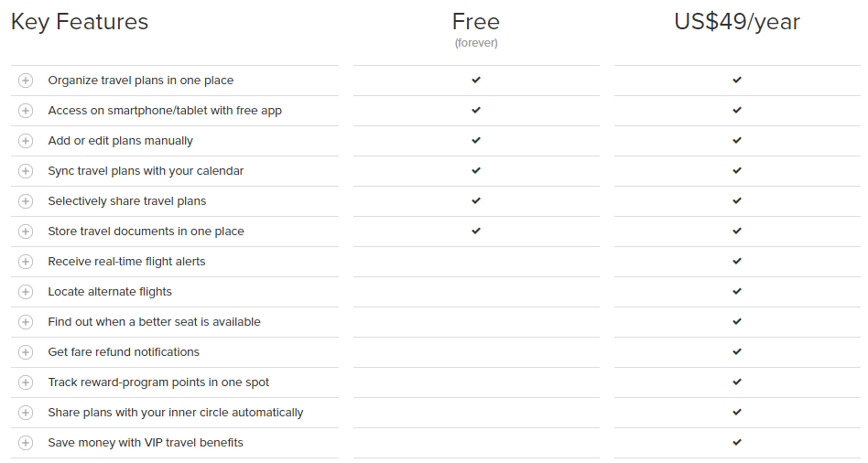This screenshot has height=463, width=868.
Task: Click the Save money with VIP travel benefits text
Action: 146,443
